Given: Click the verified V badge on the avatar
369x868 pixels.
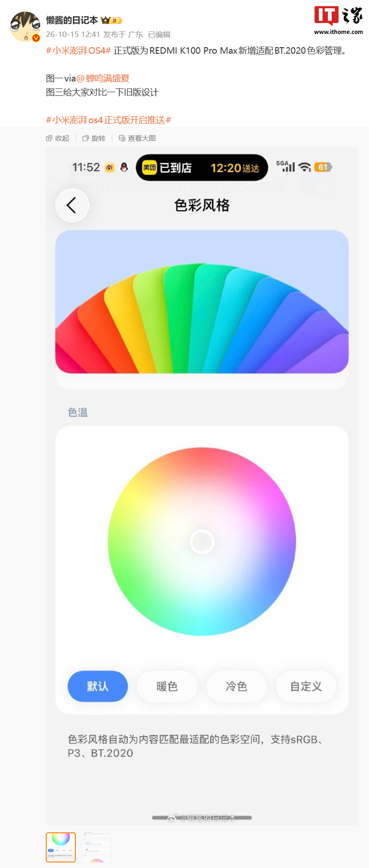Looking at the screenshot, I should click(36, 38).
